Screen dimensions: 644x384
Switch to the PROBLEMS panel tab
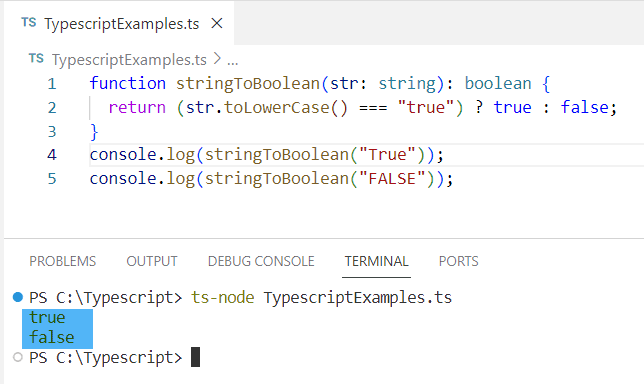[62, 261]
